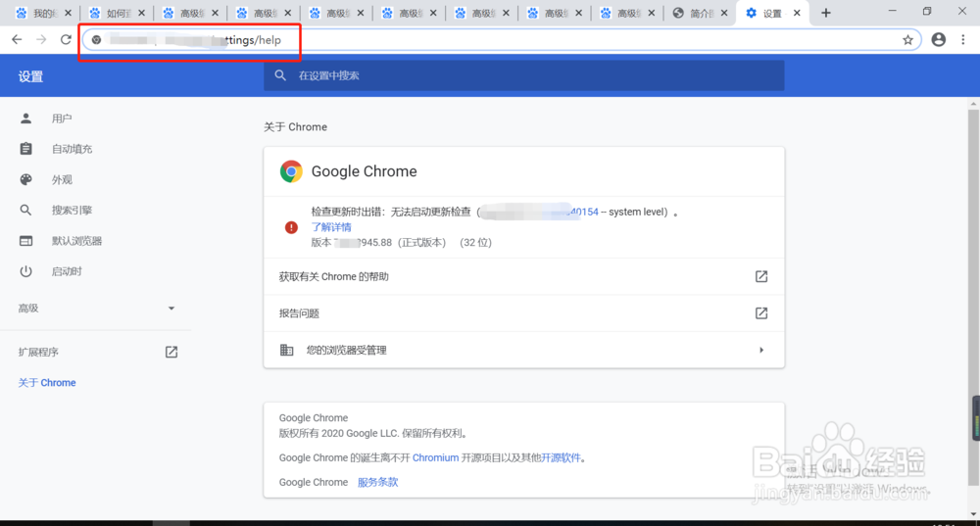This screenshot has width=980, height=526.
Task: Click the site info icon in the address bar
Action: [x=96, y=40]
